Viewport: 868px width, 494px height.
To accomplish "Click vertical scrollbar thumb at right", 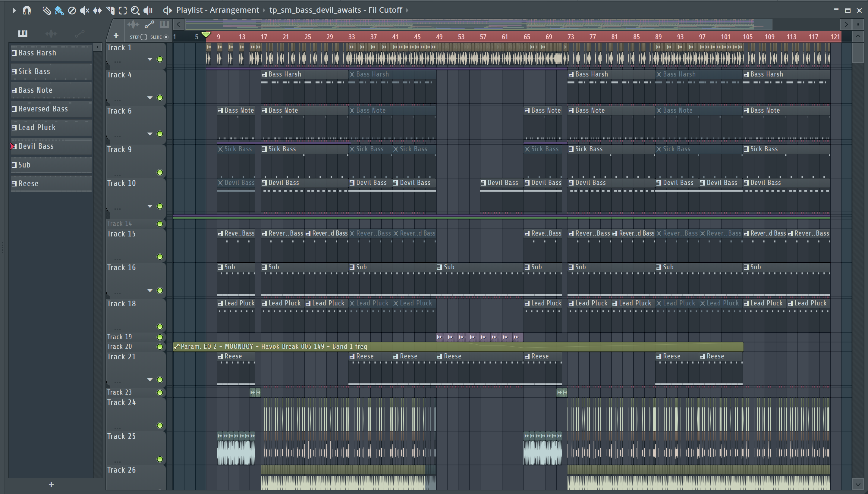I will click(858, 53).
